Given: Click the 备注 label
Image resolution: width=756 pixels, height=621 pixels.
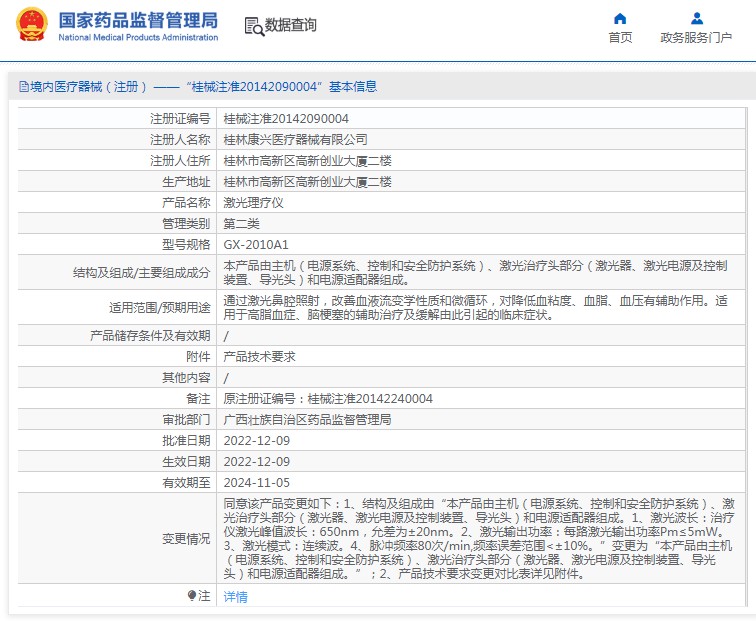Looking at the screenshot, I should coord(198,399).
